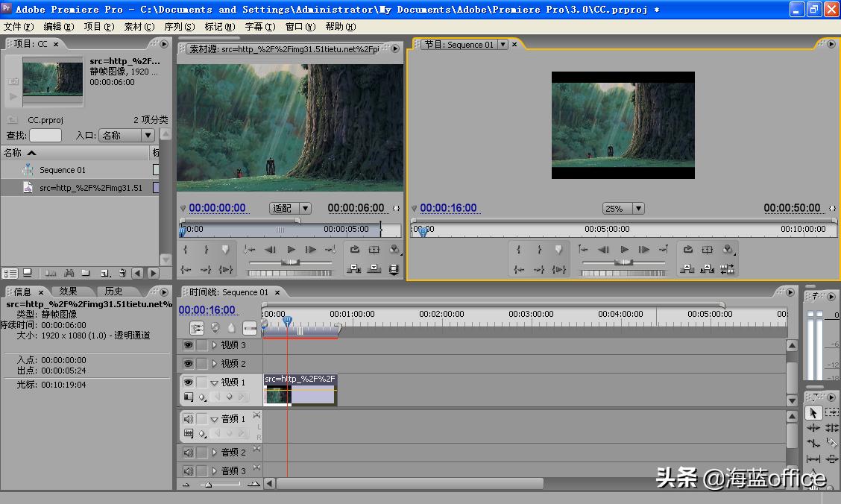Viewport: 841px width, 504px height.
Task: Click the timeline zoom slider
Action: (209, 484)
